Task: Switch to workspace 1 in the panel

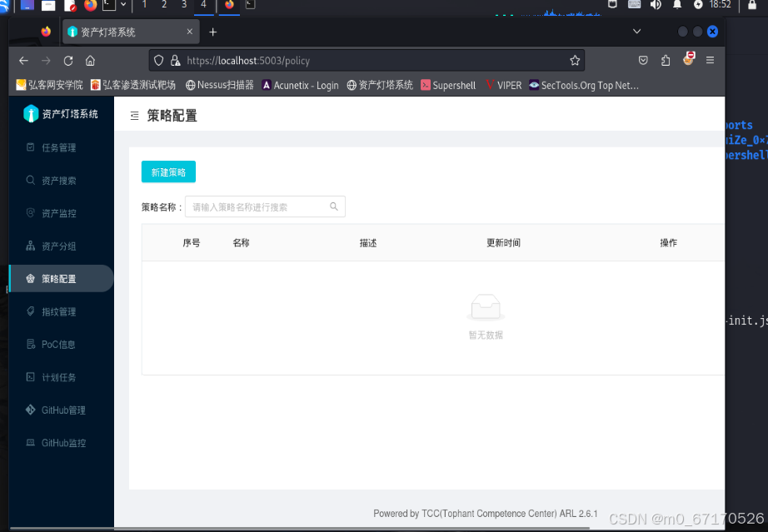Action: pos(144,5)
